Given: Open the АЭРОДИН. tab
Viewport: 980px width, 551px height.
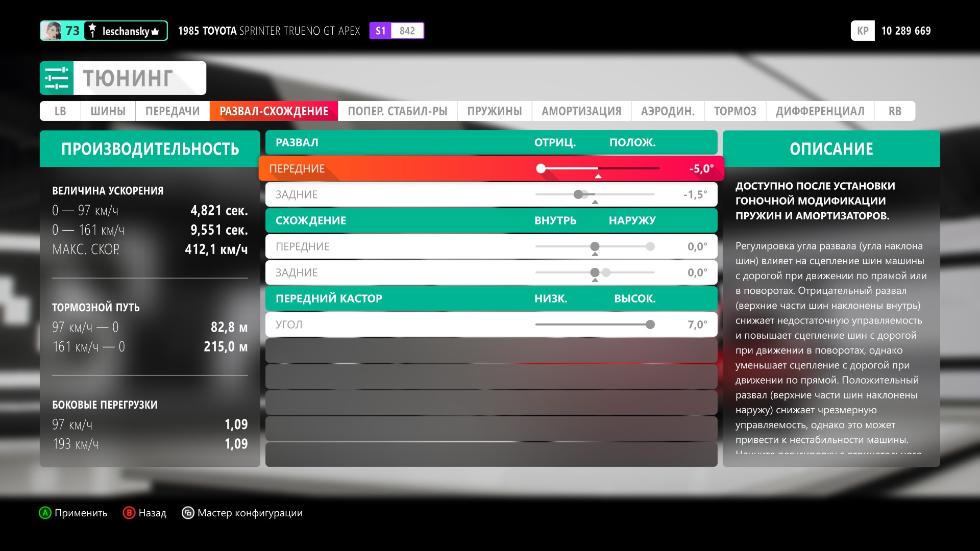Looking at the screenshot, I should (x=668, y=111).
